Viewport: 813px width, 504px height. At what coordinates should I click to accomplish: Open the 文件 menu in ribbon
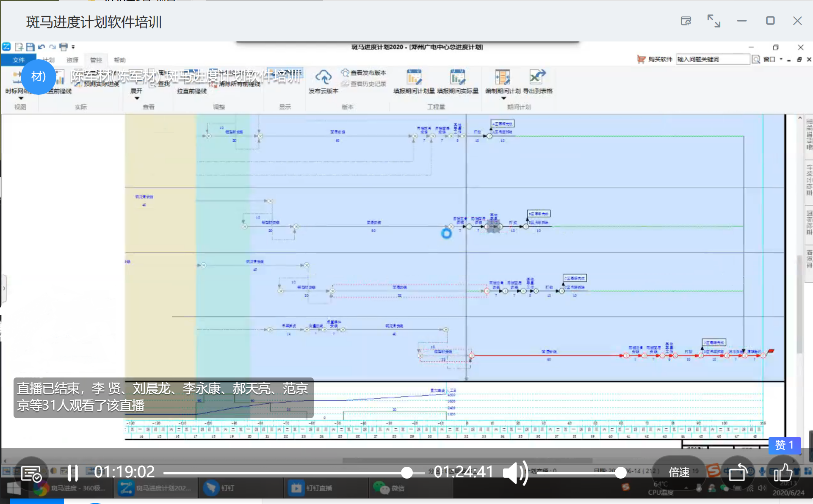pyautogui.click(x=19, y=60)
